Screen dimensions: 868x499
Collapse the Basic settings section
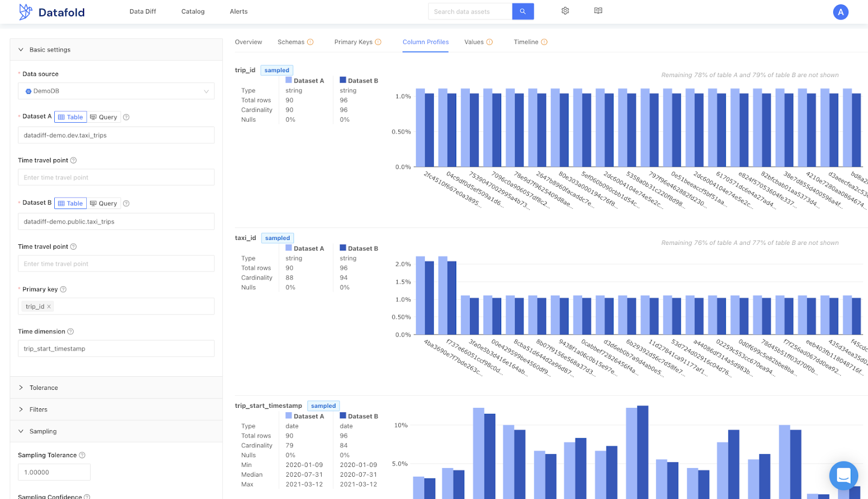point(116,49)
